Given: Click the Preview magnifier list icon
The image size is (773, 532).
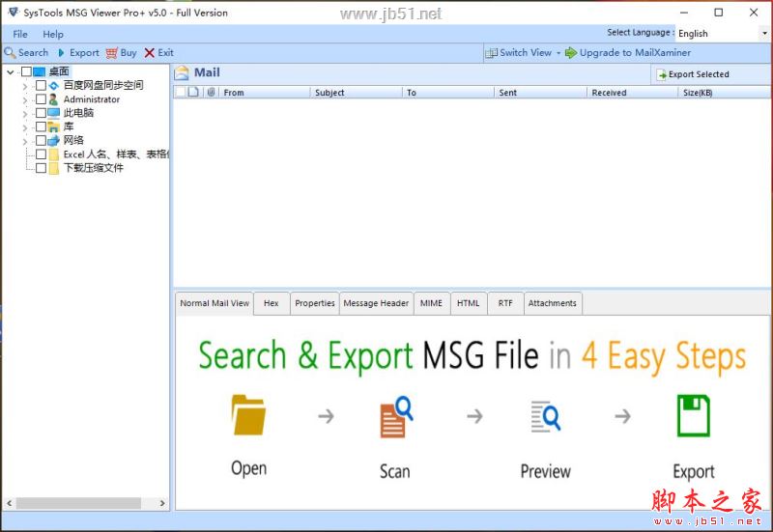Looking at the screenshot, I should [x=545, y=417].
